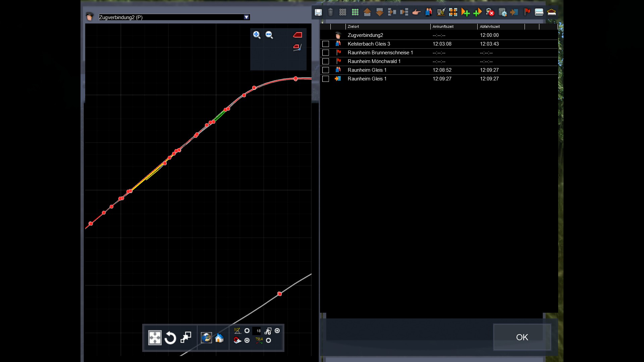644x362 pixels.
Task: Zoom out on the 2D map
Action: pyautogui.click(x=269, y=35)
